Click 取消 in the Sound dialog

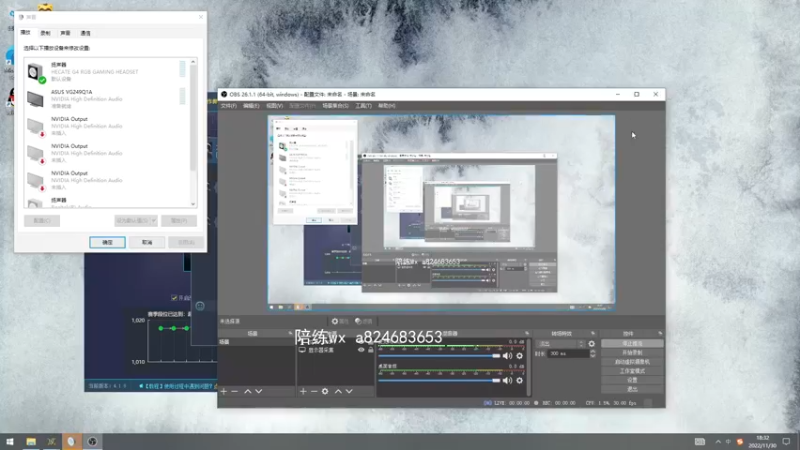point(147,242)
